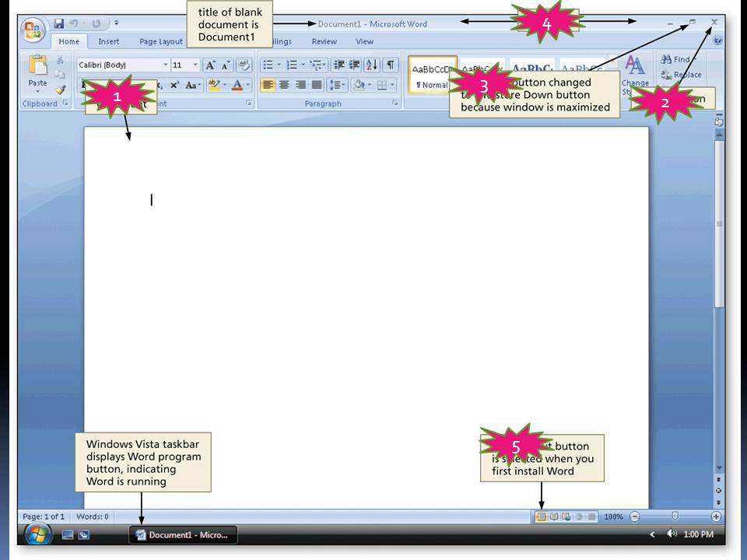Activate the Format Painter brush

pos(60,89)
